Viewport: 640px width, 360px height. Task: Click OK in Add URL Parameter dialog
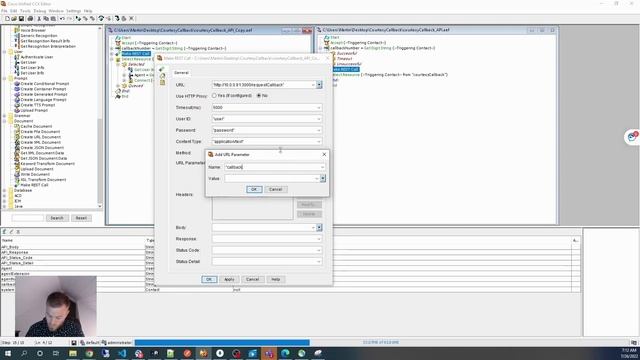pos(254,189)
